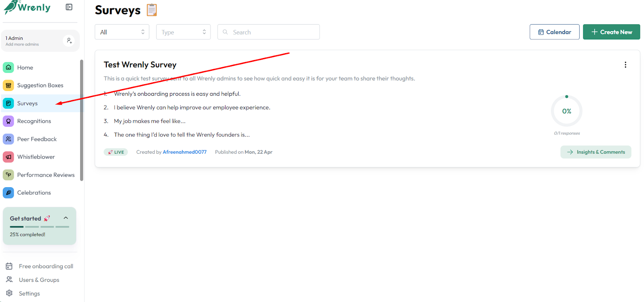Open the Type filter dropdown

click(x=183, y=32)
